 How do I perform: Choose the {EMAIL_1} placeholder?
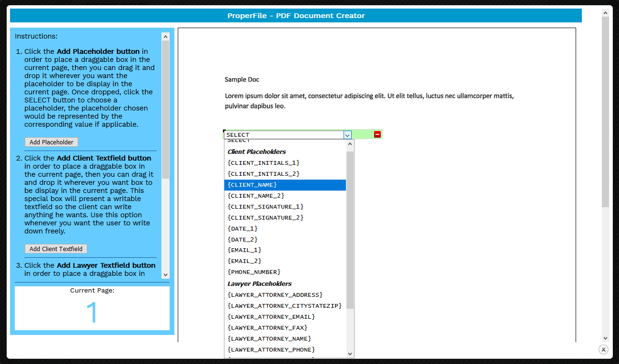[285, 250]
